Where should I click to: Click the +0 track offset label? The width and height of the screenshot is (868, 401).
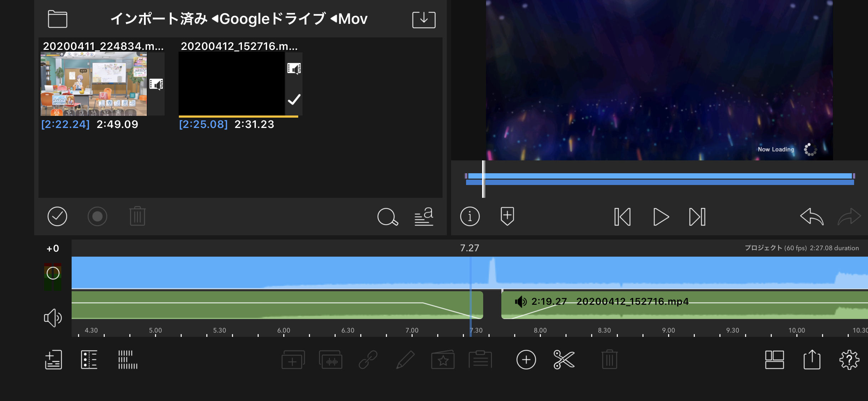(53, 248)
